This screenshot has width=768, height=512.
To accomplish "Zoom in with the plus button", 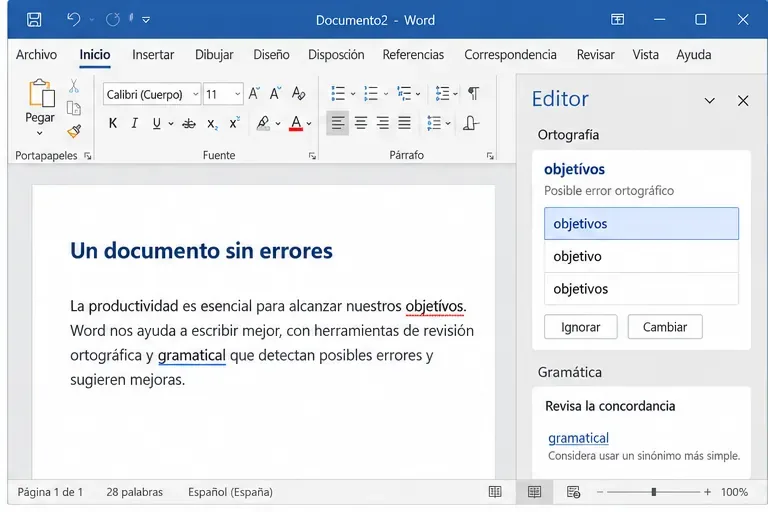I will click(707, 492).
